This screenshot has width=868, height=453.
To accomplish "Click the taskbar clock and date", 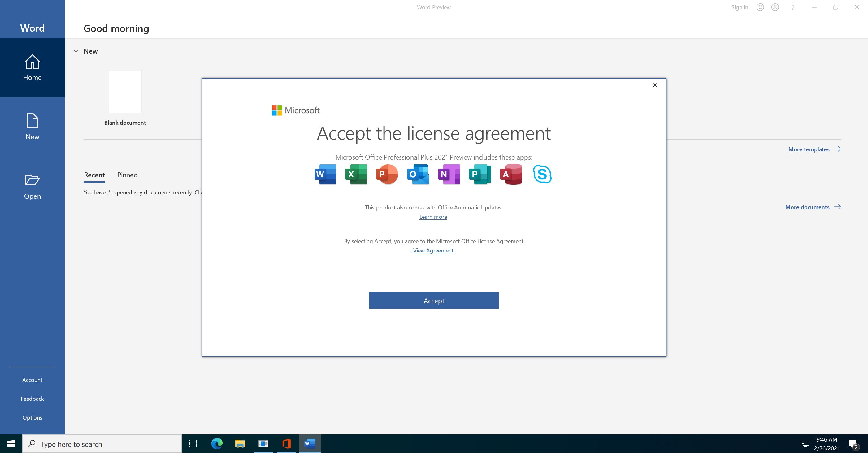I will tap(827, 444).
